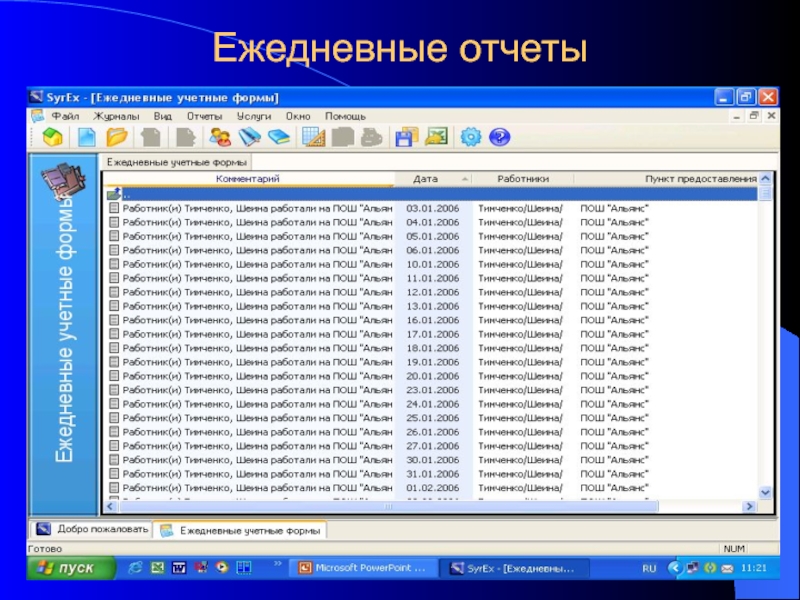Open the Файл menu
This screenshot has height=600, width=800.
65,116
